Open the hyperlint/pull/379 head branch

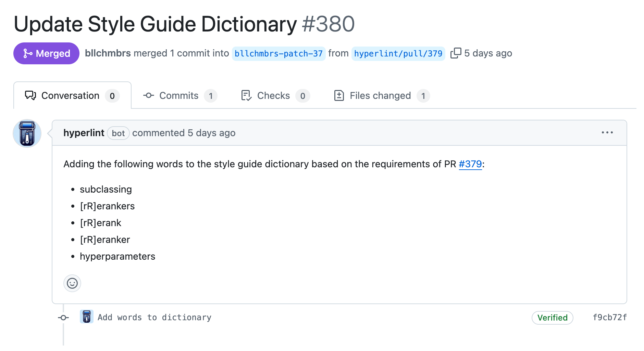(x=398, y=54)
